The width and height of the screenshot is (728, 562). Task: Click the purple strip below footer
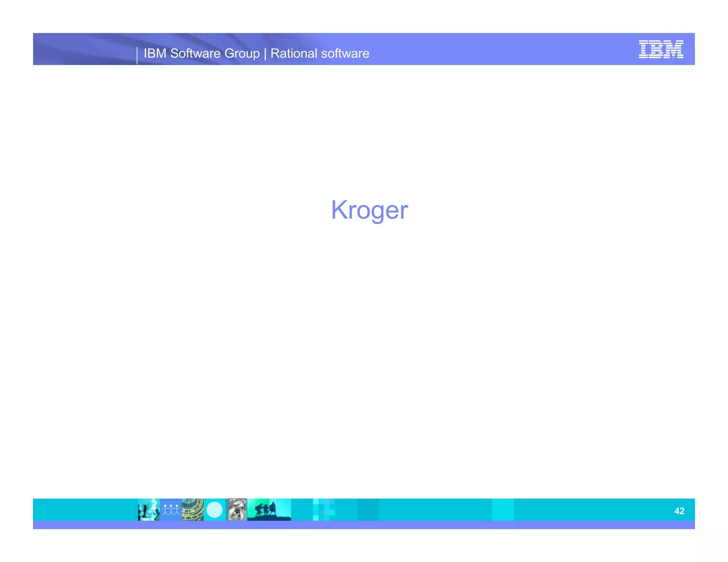click(364, 525)
